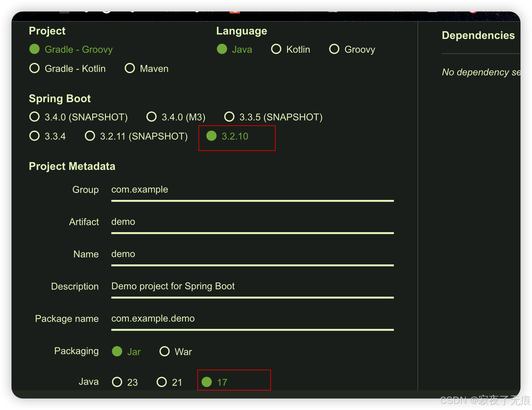Choose Kotlin as the language
The image size is (532, 410).
click(x=291, y=49)
